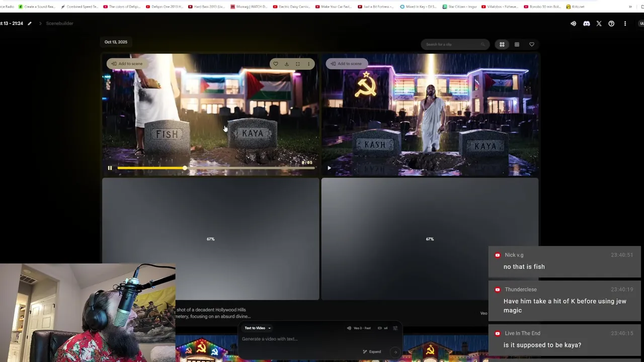This screenshot has height=362, width=644.
Task: Click the search for a clip field
Action: tap(455, 44)
